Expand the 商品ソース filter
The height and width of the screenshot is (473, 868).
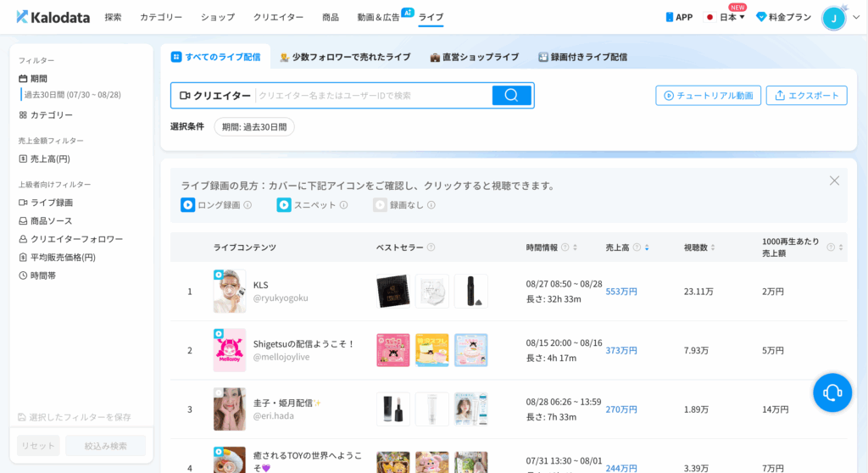46,221
